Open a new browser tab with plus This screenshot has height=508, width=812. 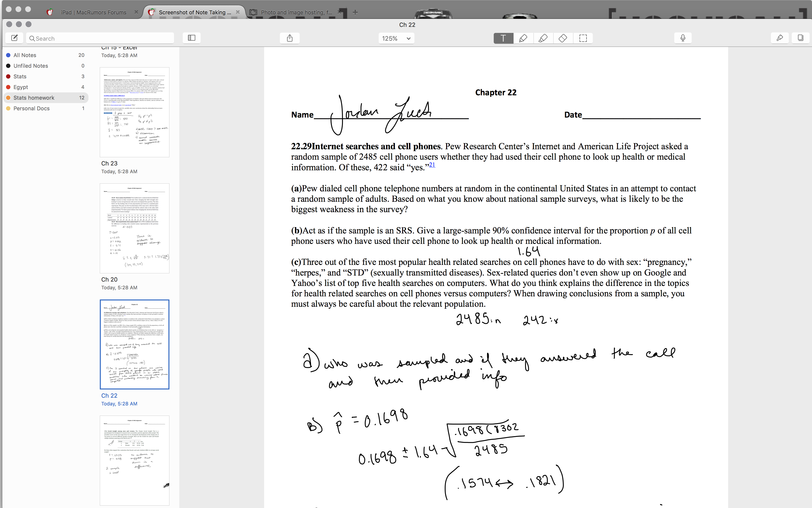click(355, 12)
